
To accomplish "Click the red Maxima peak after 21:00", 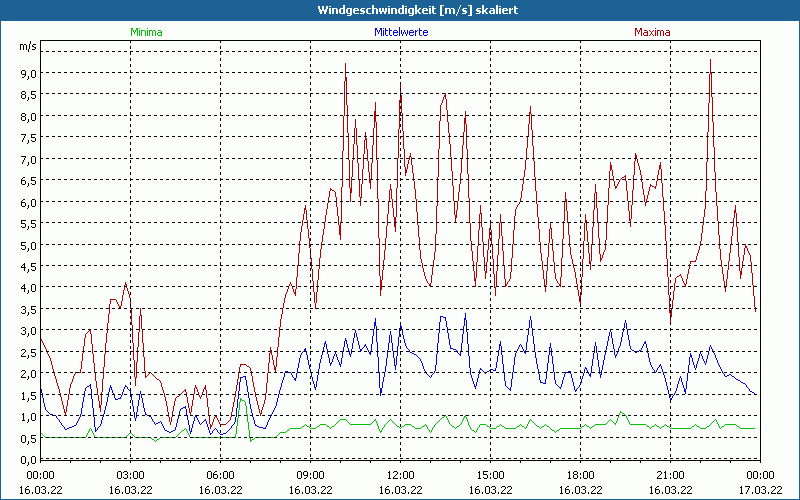I will coord(710,61).
